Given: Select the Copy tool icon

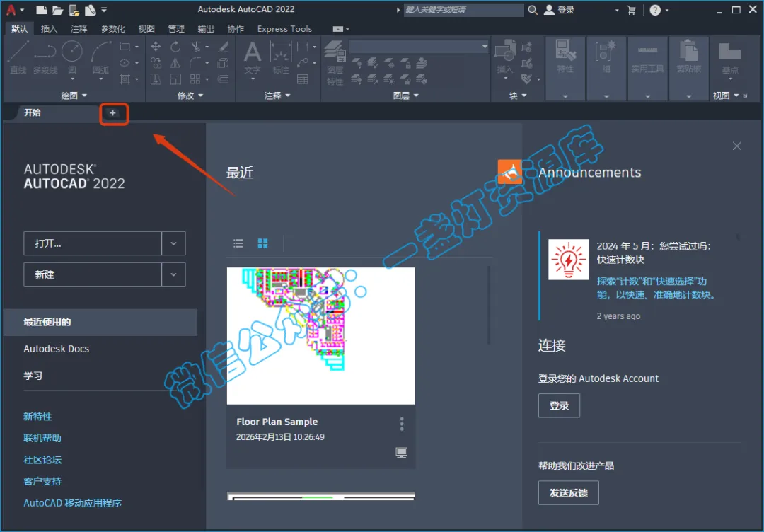Looking at the screenshot, I should coord(156,63).
